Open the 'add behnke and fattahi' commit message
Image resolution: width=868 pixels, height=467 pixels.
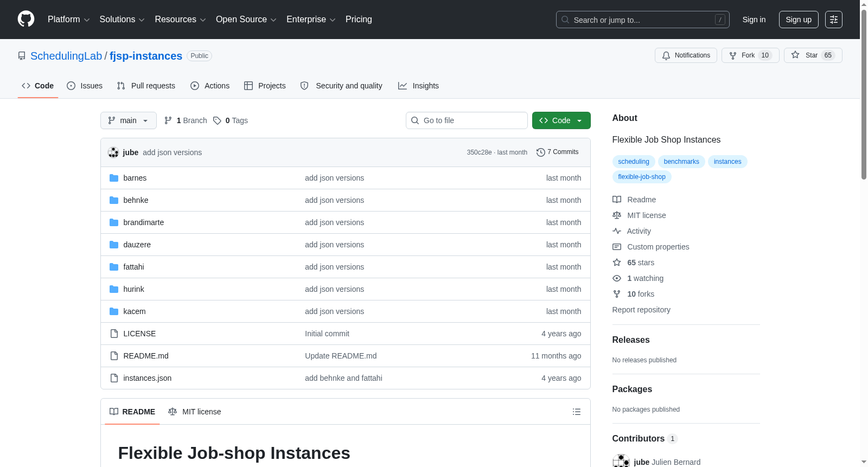point(343,378)
